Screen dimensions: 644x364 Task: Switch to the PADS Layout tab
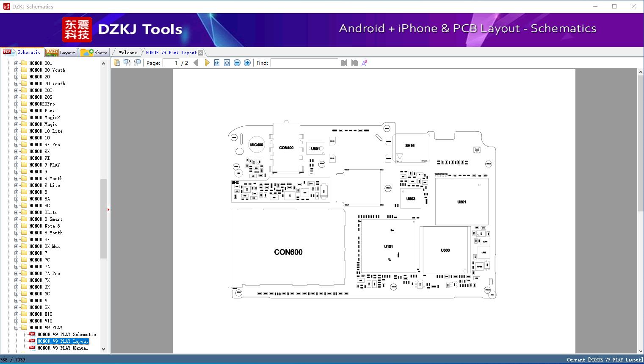pyautogui.click(x=60, y=53)
